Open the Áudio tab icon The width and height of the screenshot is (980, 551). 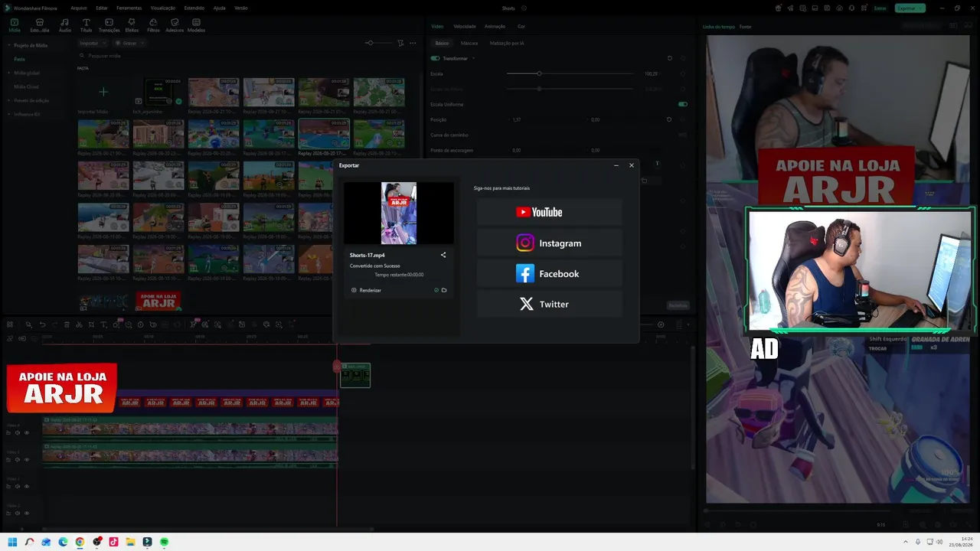pyautogui.click(x=64, y=25)
